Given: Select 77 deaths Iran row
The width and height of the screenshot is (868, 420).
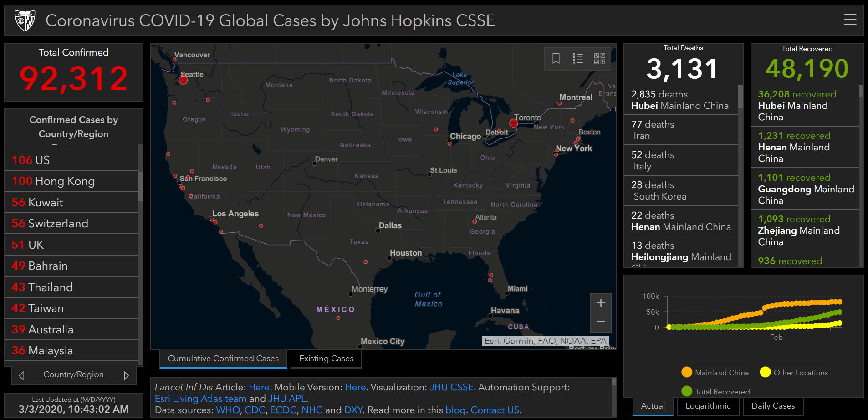Looking at the screenshot, I should 681,130.
